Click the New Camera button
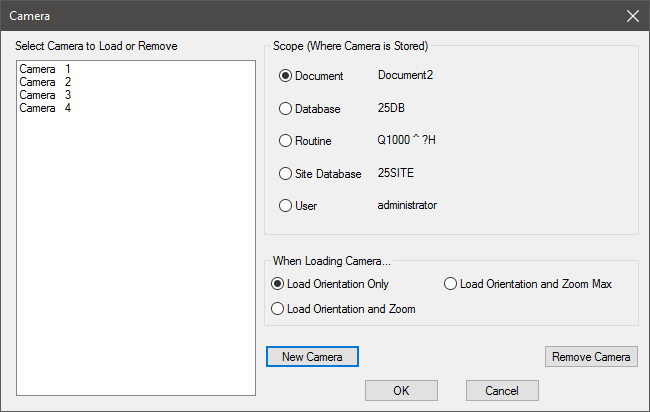 click(x=312, y=357)
